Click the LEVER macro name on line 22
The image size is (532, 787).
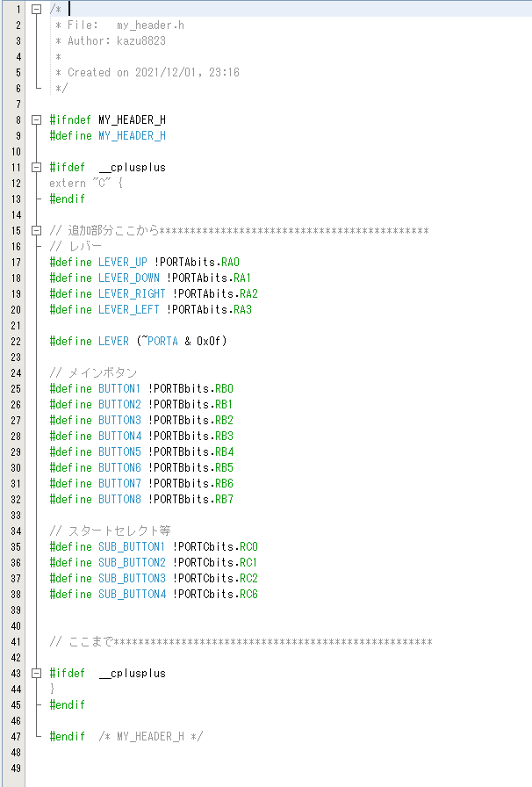(x=113, y=342)
